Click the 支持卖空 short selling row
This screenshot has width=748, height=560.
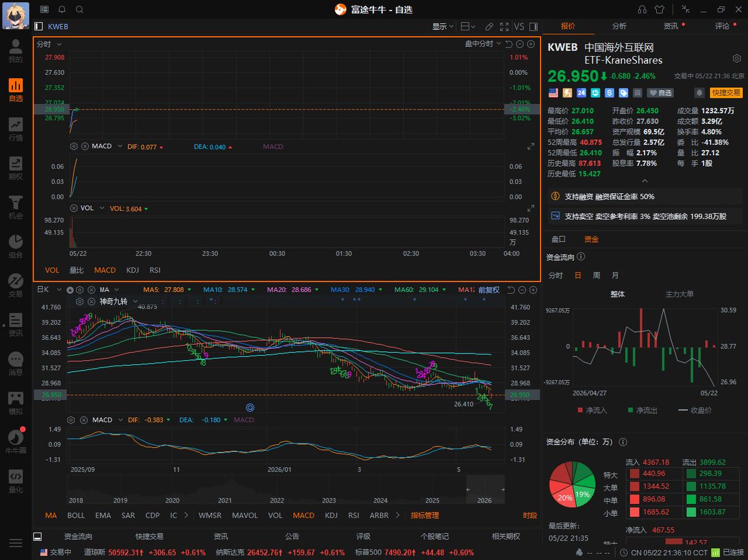645,216
